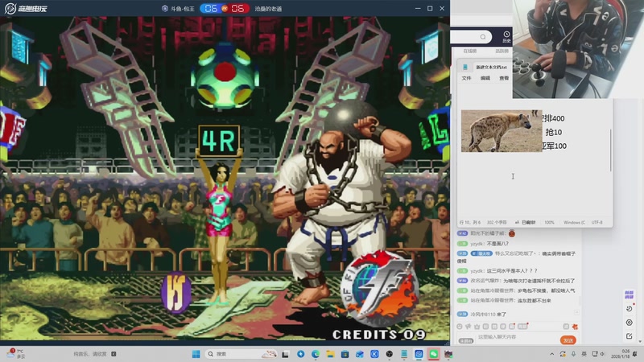Switch to the 活跃榜 tab
644x362 pixels.
tap(502, 51)
